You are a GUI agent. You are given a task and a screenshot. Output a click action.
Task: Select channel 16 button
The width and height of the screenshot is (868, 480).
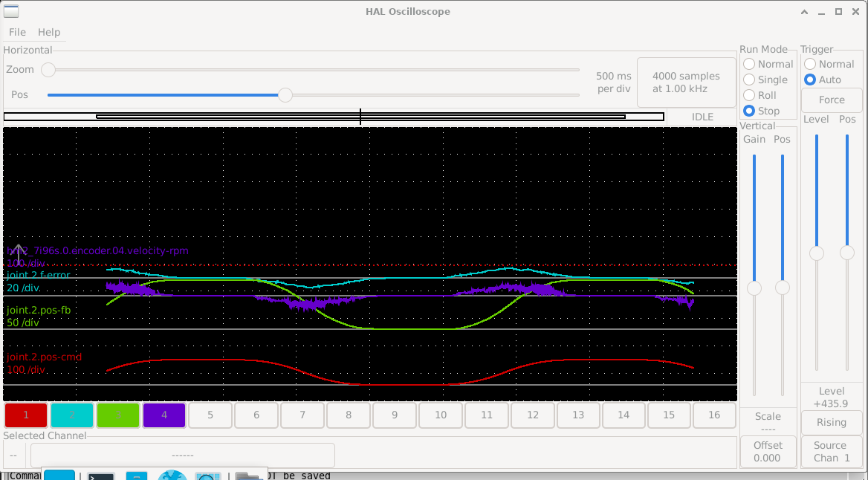(714, 415)
